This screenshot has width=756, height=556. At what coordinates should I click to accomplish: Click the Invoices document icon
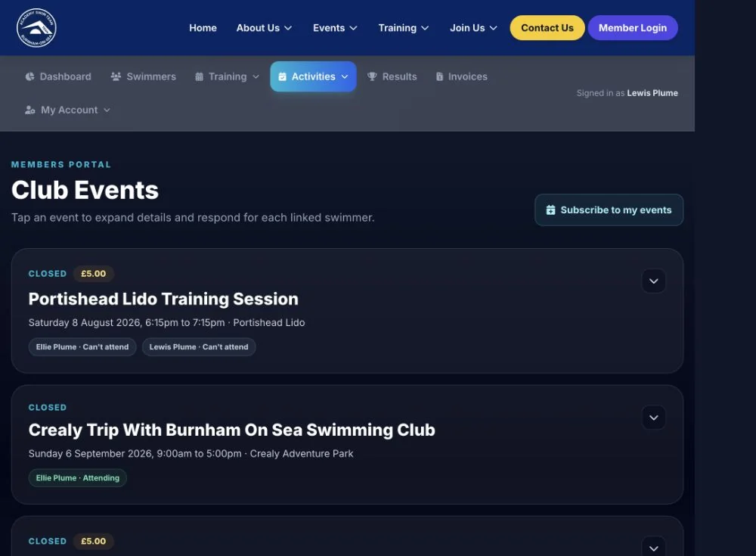point(439,76)
